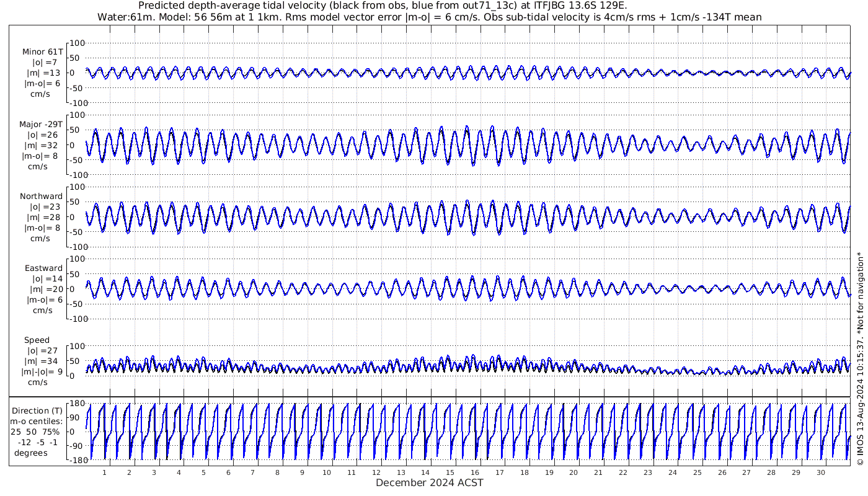
Task: Click the 'Speed' panel label
Action: (37, 340)
